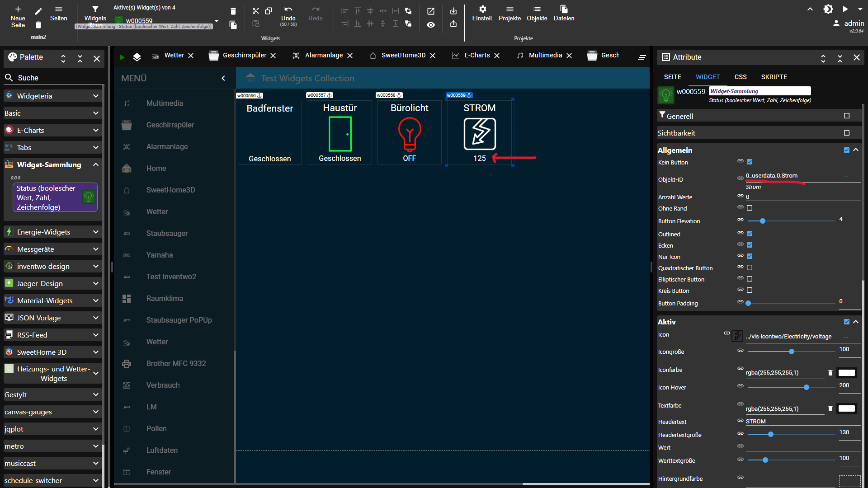Click the green play icon beside page tabs
868x488 pixels.
122,57
